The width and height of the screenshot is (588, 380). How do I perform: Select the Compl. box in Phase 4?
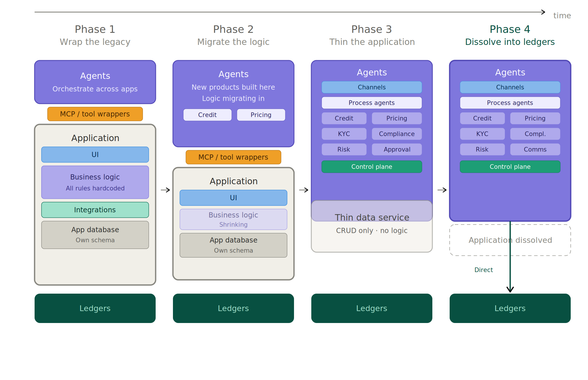[x=535, y=134]
